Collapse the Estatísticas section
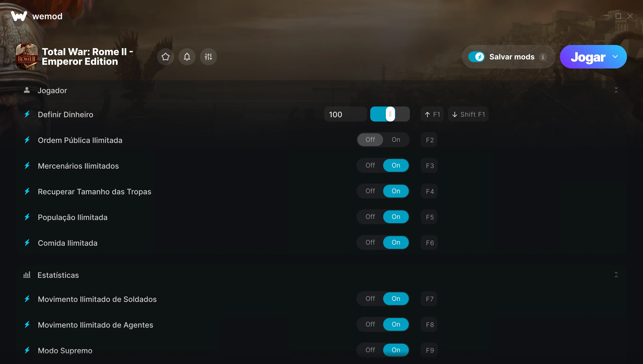 tap(616, 275)
